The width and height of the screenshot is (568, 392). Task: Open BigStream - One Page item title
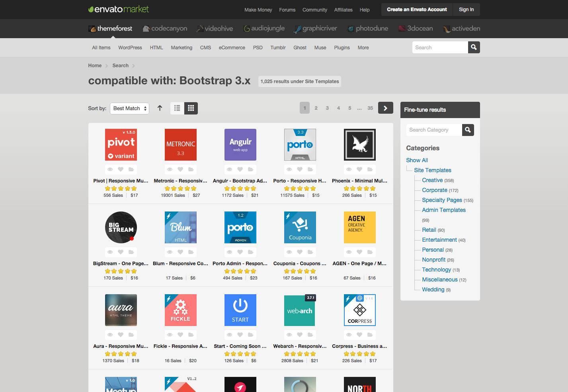(121, 264)
